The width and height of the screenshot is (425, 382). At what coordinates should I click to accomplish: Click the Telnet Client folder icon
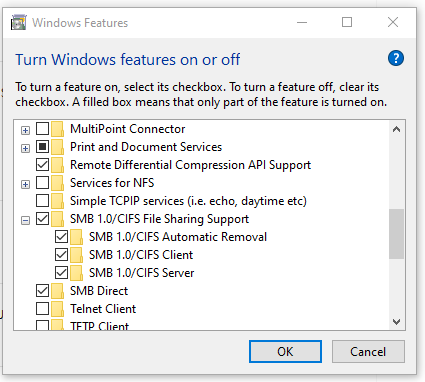tap(57, 309)
